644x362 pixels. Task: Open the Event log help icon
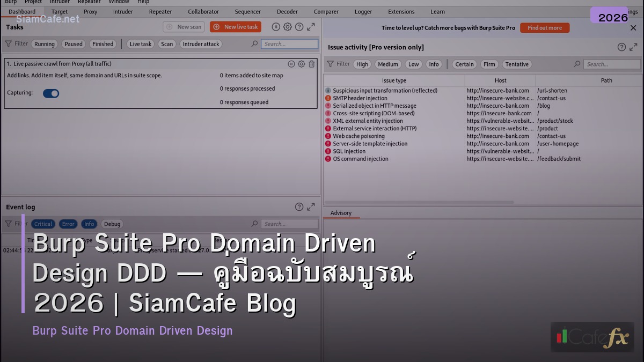pyautogui.click(x=299, y=206)
